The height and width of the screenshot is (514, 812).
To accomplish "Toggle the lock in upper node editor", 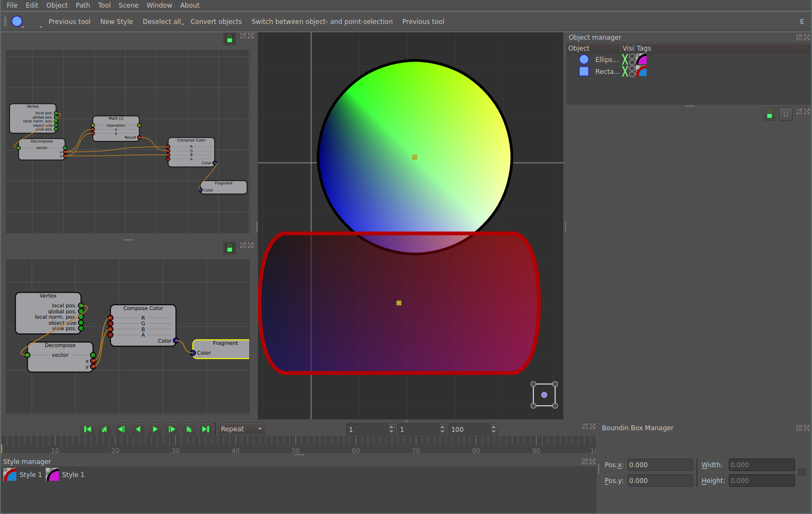I will [x=230, y=39].
